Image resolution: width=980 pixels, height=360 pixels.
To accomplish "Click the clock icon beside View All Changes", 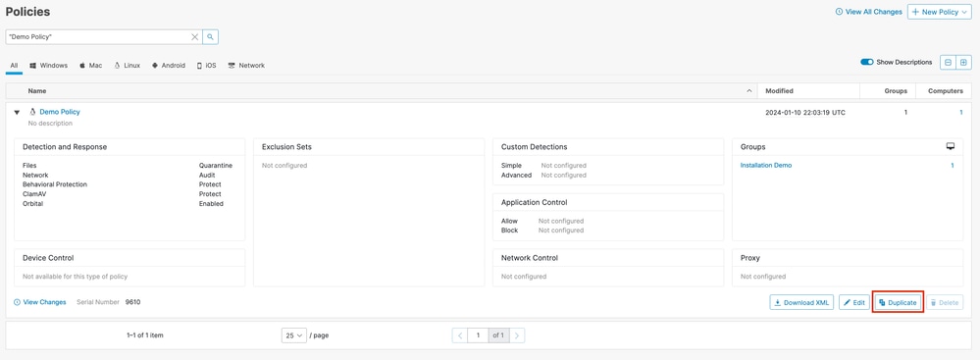I will point(839,12).
